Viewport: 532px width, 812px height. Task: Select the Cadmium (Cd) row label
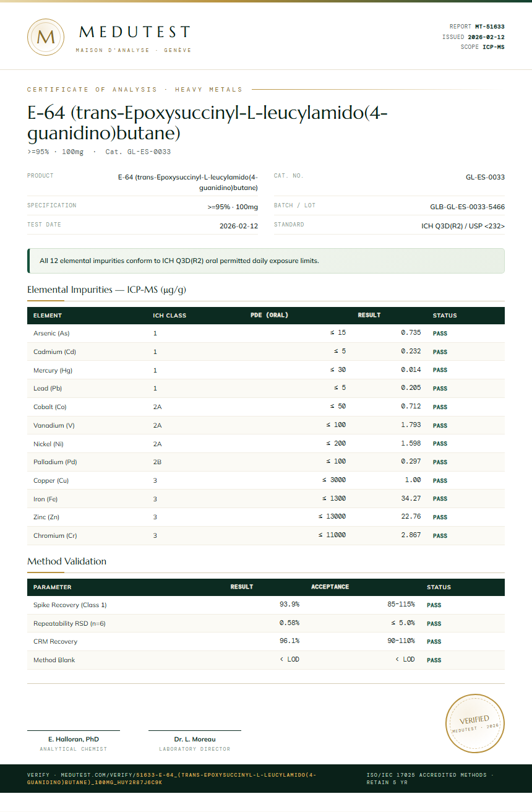coord(53,352)
